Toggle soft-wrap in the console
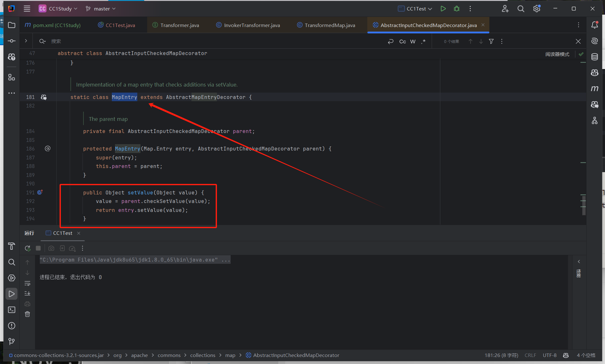This screenshot has height=364, width=605. tap(27, 283)
